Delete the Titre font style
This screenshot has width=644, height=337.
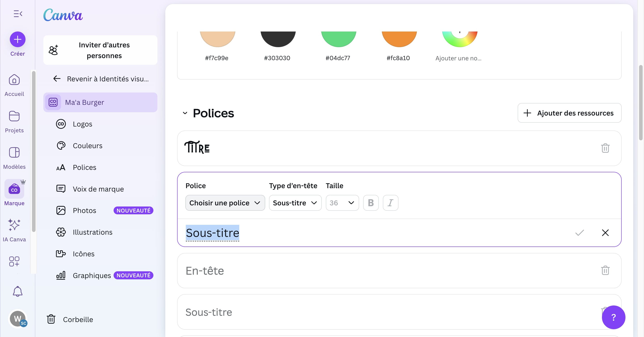pyautogui.click(x=605, y=148)
